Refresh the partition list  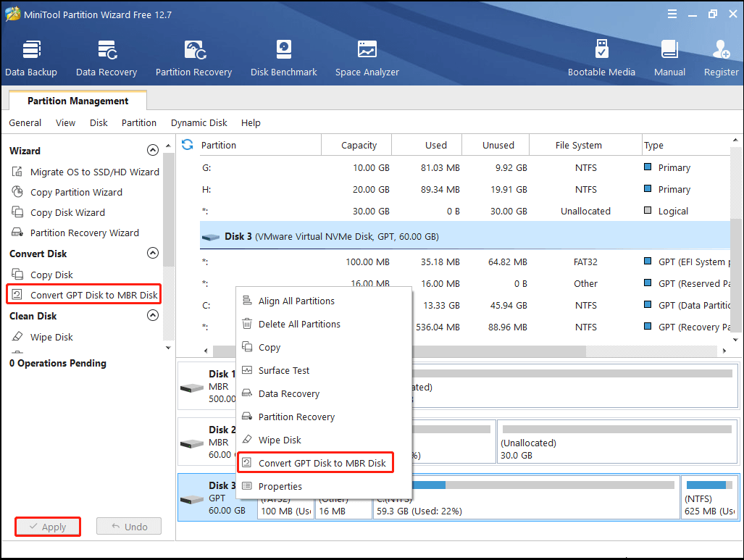pyautogui.click(x=188, y=145)
